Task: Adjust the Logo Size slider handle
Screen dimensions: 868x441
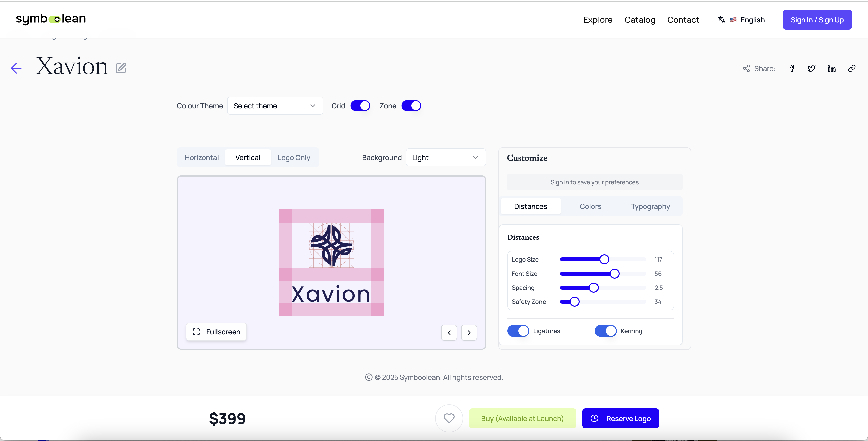Action: click(x=604, y=259)
